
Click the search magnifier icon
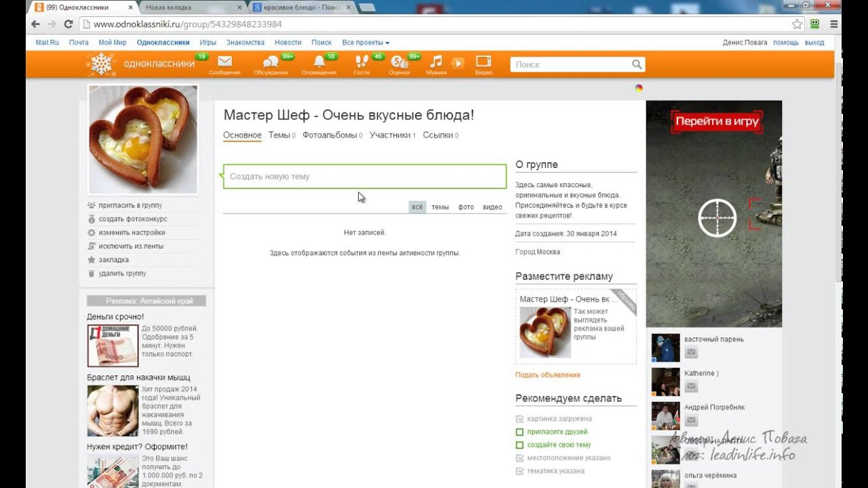tap(637, 64)
